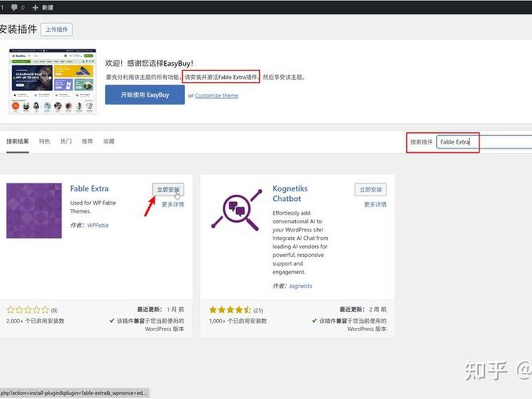Image resolution: width=532 pixels, height=399 pixels.
Task: Switch to the 收藏 tab
Action: (108, 142)
